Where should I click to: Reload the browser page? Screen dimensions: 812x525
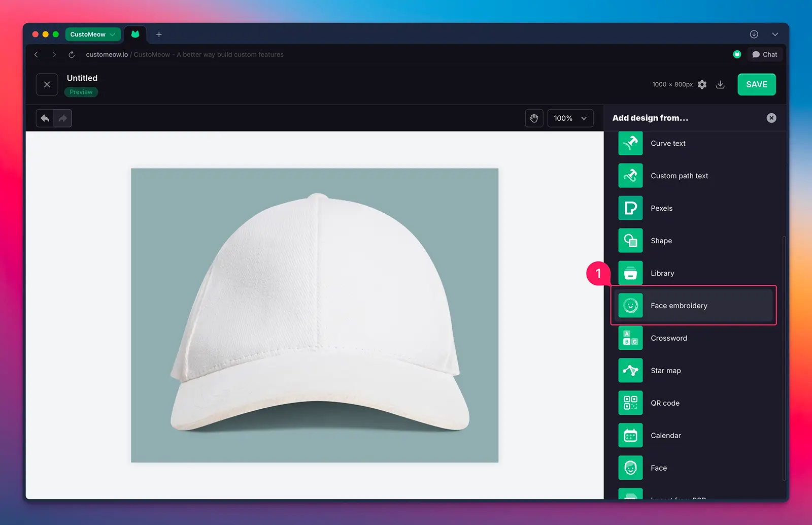point(72,54)
